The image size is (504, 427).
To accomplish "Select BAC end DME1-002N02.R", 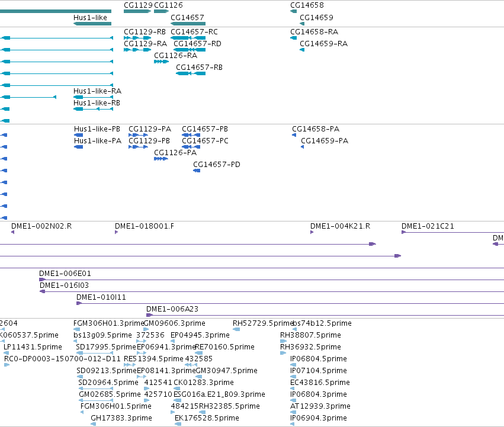I will [x=12, y=232].
